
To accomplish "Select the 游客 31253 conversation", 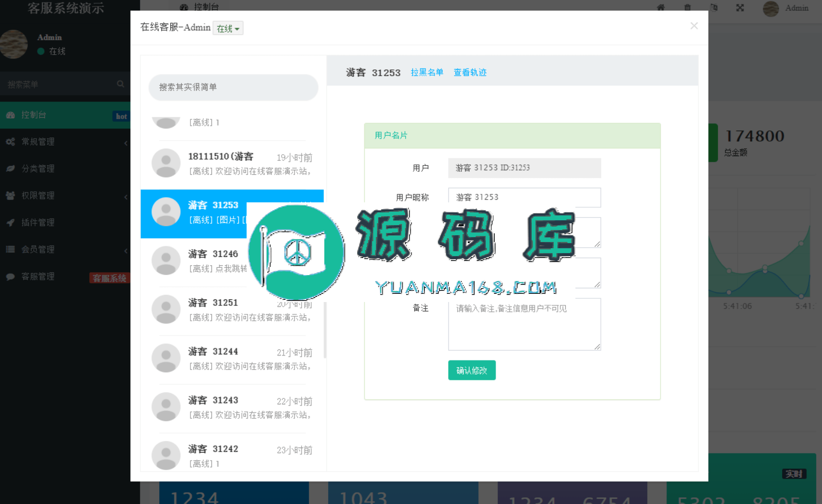I will (232, 214).
